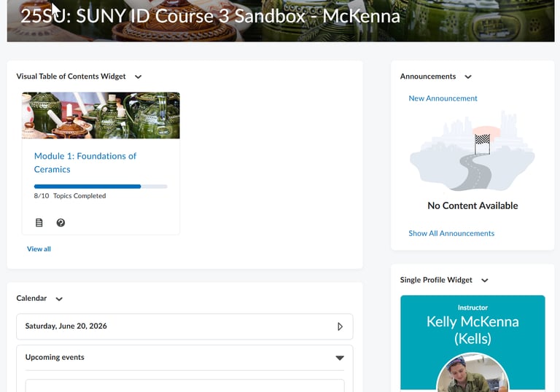Click the View all link
This screenshot has height=392, width=560.
(x=39, y=249)
